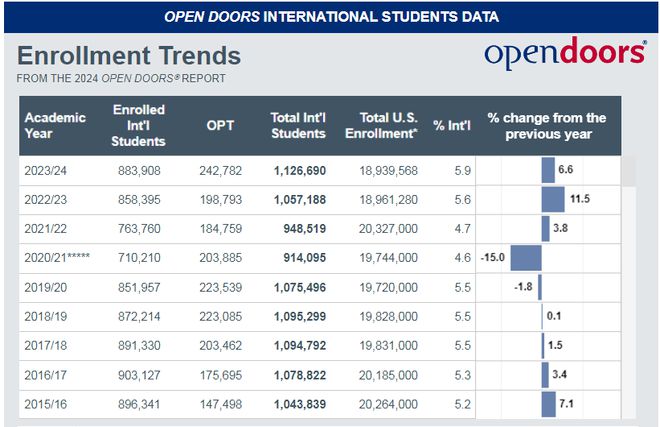Click the % Int'l column header
Viewport: 660px width, 427px height.
click(451, 126)
